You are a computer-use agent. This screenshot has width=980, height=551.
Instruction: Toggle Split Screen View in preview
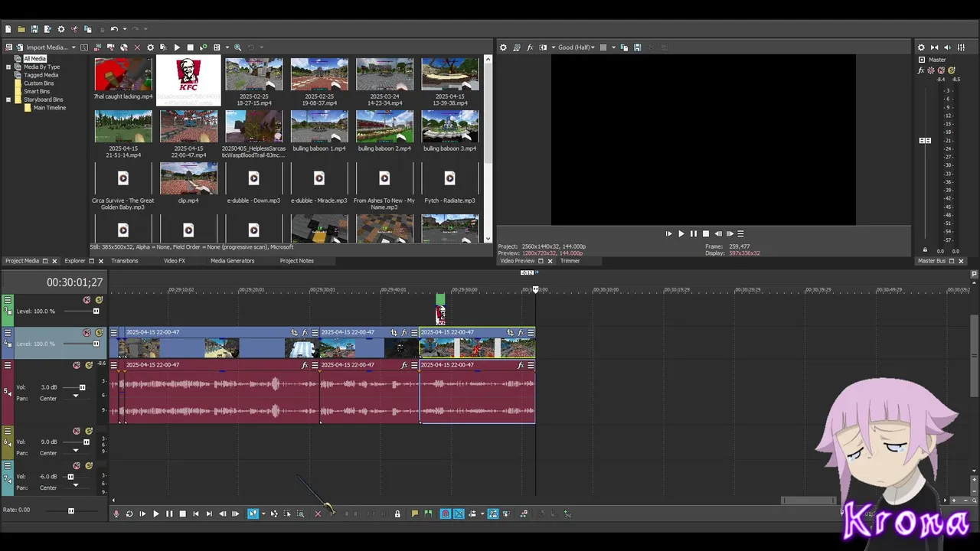(543, 47)
